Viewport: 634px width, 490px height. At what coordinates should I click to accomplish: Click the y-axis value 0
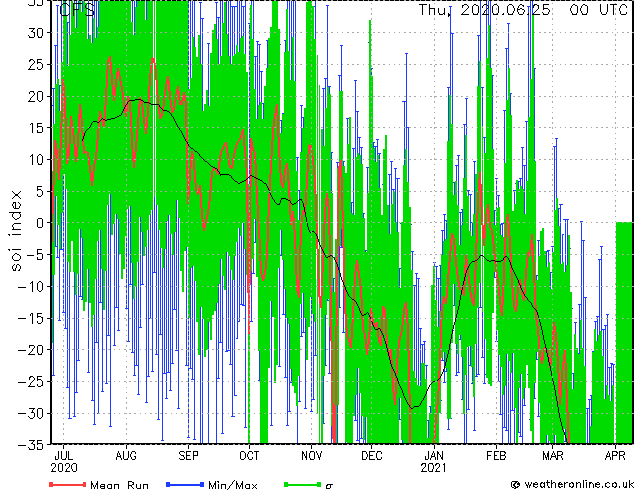coord(40,223)
